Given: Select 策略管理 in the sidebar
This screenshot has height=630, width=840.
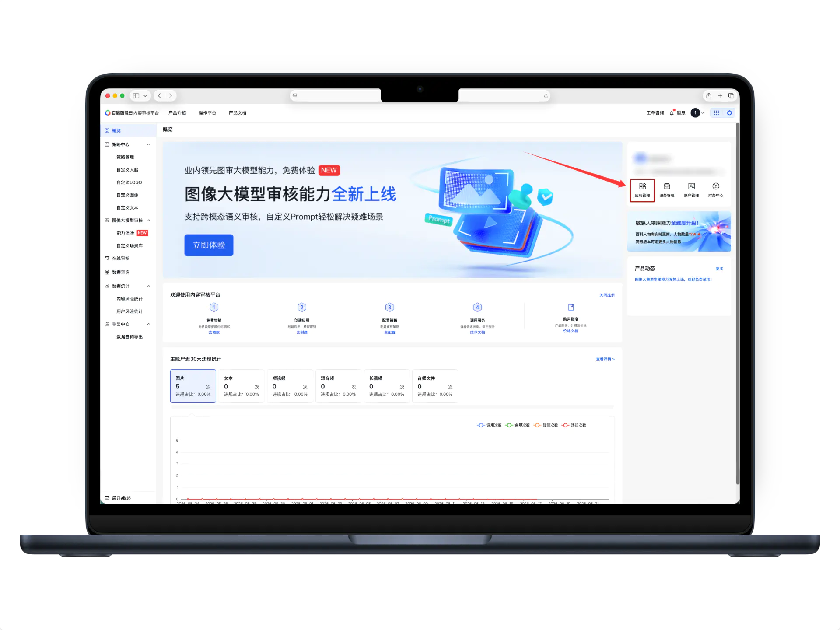Looking at the screenshot, I should [x=125, y=157].
